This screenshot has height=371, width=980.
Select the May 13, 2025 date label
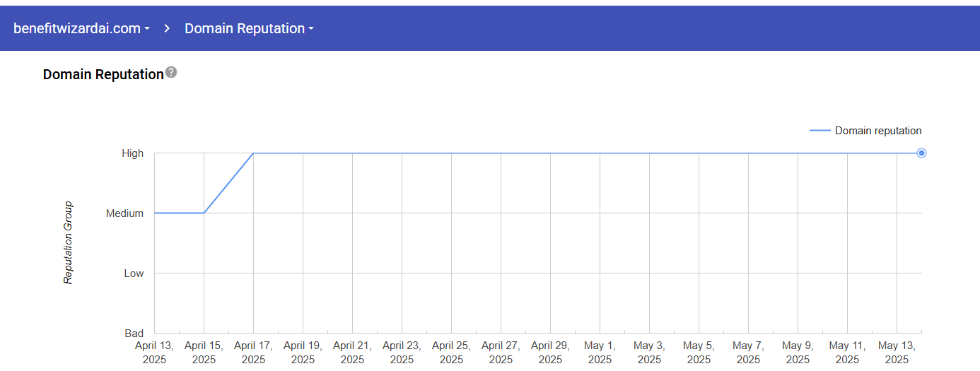click(x=897, y=352)
